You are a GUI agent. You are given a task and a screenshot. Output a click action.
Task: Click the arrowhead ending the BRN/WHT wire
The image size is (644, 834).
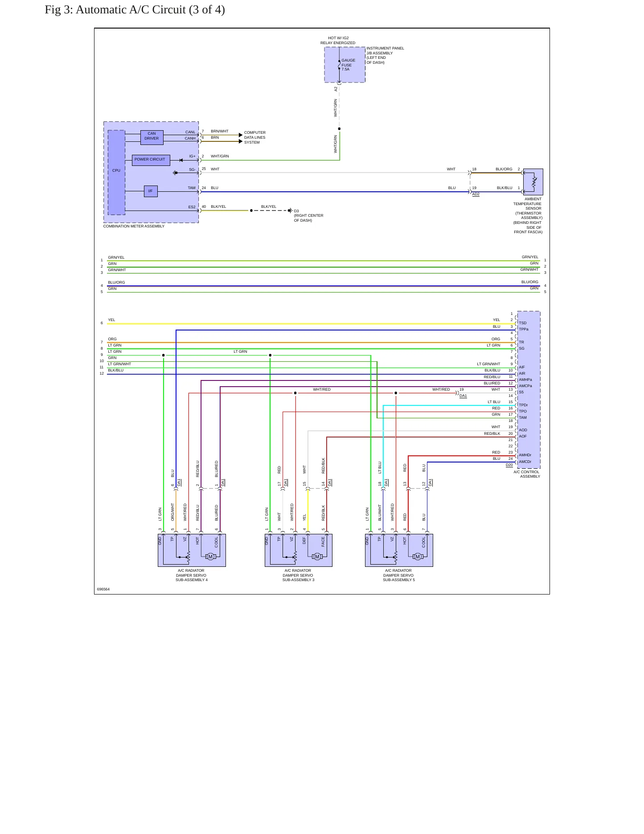click(x=241, y=135)
